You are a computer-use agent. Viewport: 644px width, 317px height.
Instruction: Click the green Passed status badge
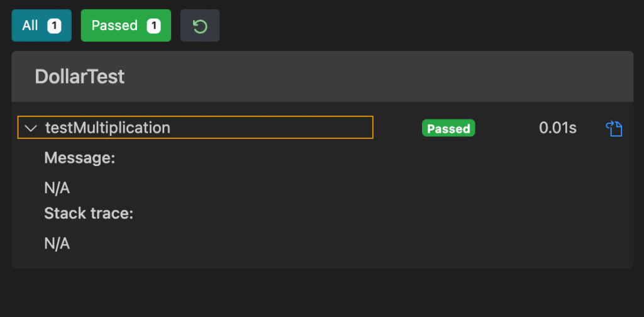(x=448, y=128)
